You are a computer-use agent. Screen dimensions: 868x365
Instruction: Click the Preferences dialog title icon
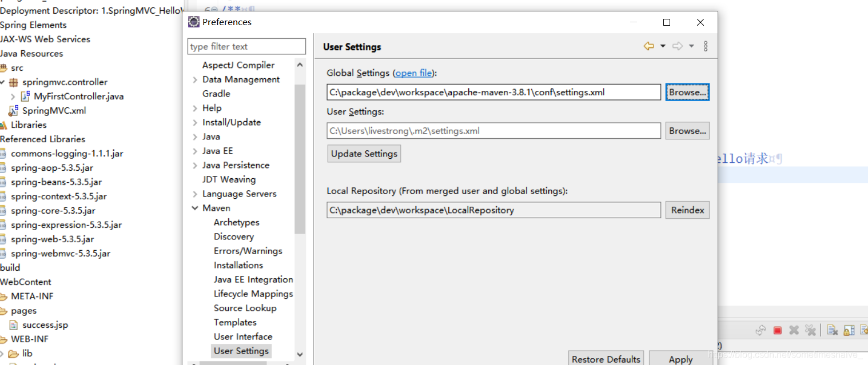(x=194, y=22)
